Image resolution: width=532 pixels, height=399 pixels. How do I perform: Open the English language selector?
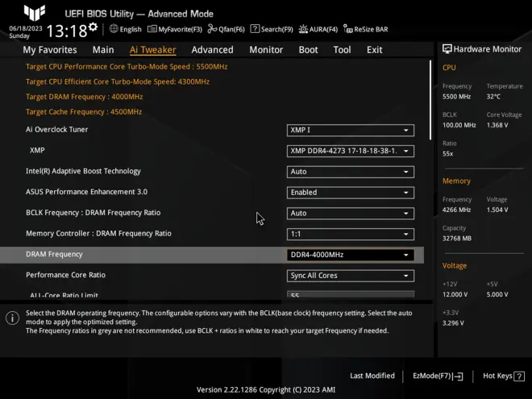coord(125,29)
